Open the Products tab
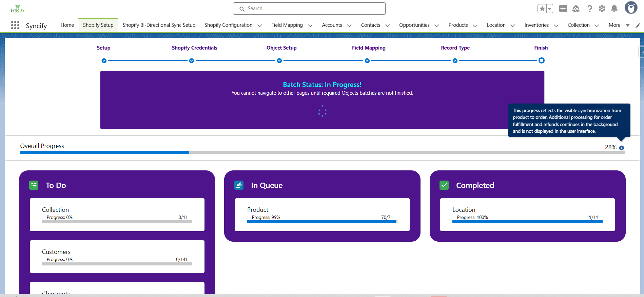The image size is (644, 297). pos(458,25)
